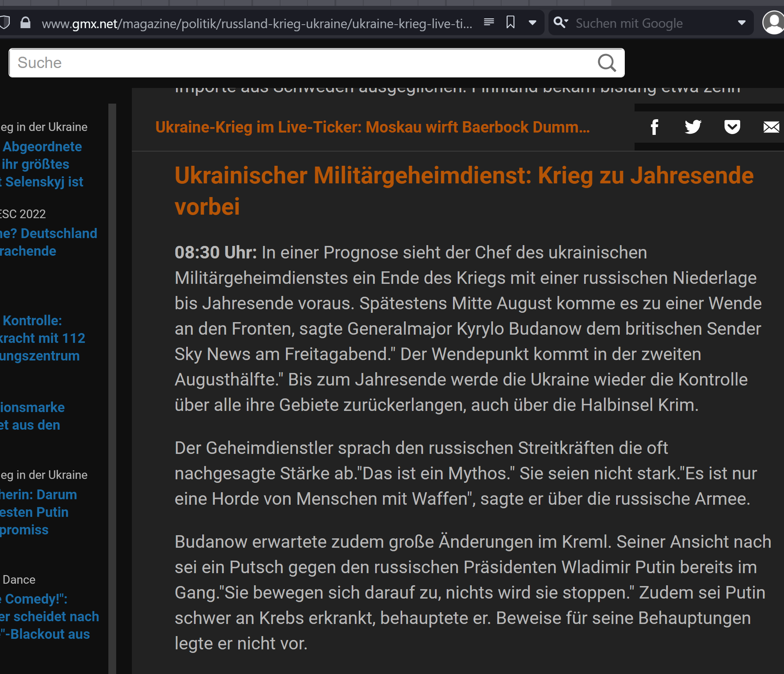This screenshot has height=674, width=784.
Task: Click the sidebar vertical scrollbar
Action: pyautogui.click(x=112, y=389)
